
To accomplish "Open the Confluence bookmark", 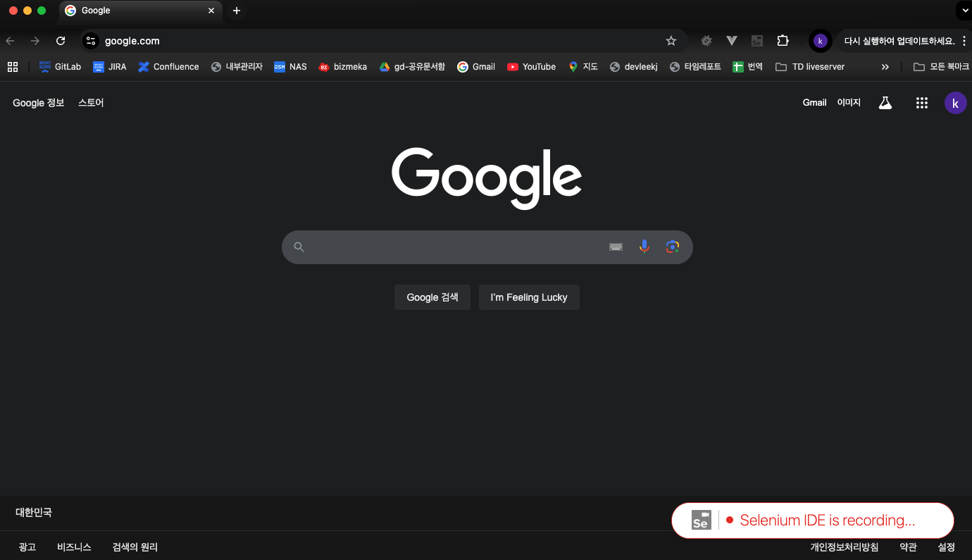I will [x=168, y=67].
